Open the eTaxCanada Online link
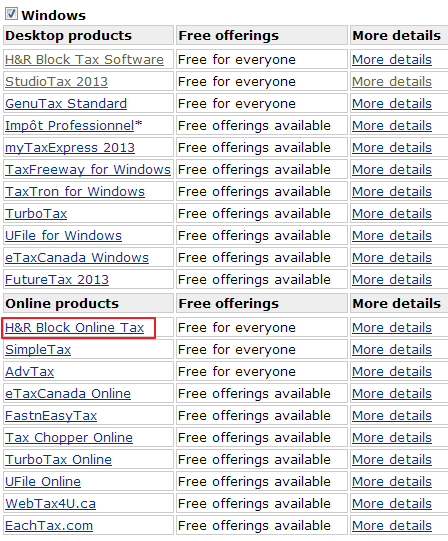Image resolution: width=448 pixels, height=541 pixels. [x=68, y=394]
